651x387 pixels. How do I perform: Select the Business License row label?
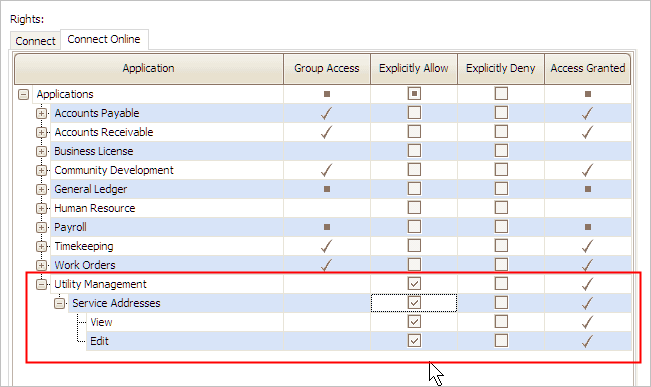pos(93,152)
